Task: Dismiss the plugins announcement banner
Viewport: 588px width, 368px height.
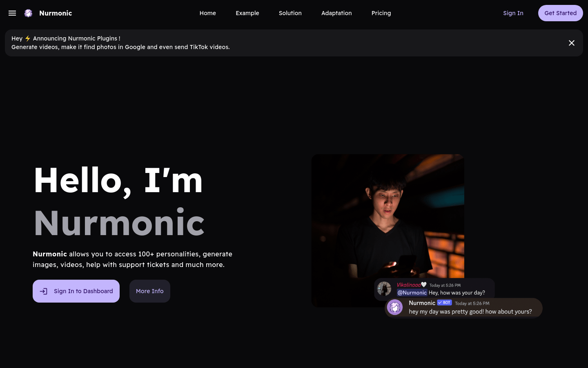Action: (x=572, y=43)
